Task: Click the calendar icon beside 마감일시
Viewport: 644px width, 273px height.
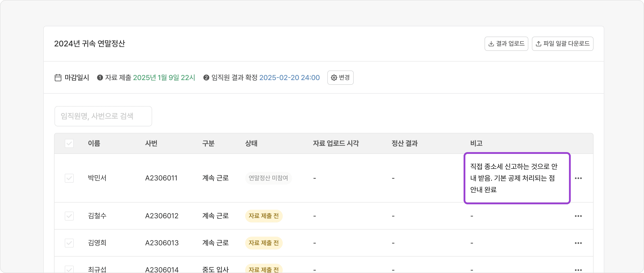Action: pos(58,78)
